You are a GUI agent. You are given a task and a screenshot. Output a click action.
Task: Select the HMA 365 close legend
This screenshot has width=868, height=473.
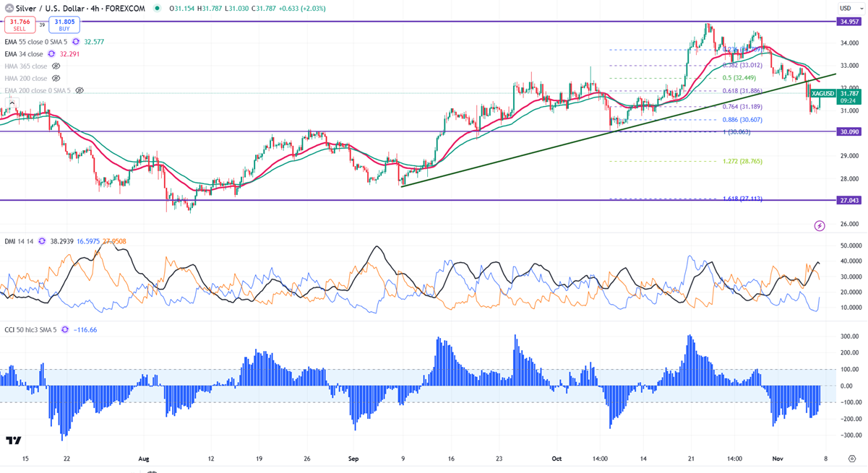click(26, 66)
